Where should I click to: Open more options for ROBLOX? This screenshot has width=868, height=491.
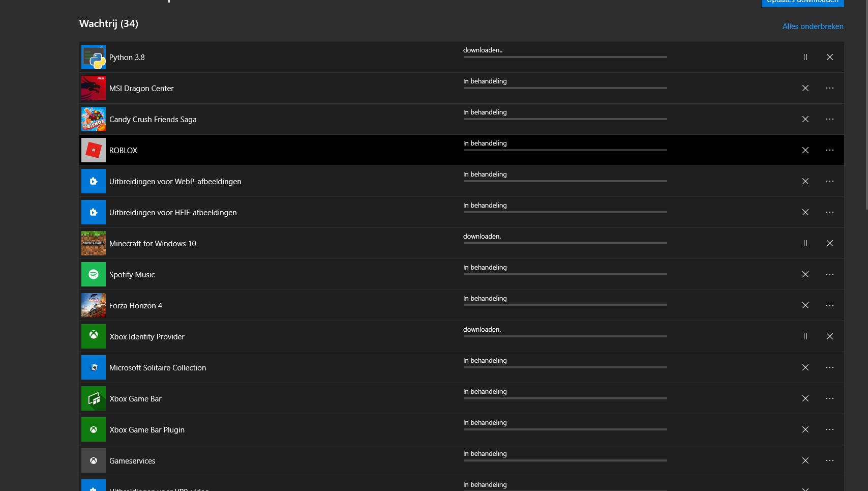click(x=830, y=150)
